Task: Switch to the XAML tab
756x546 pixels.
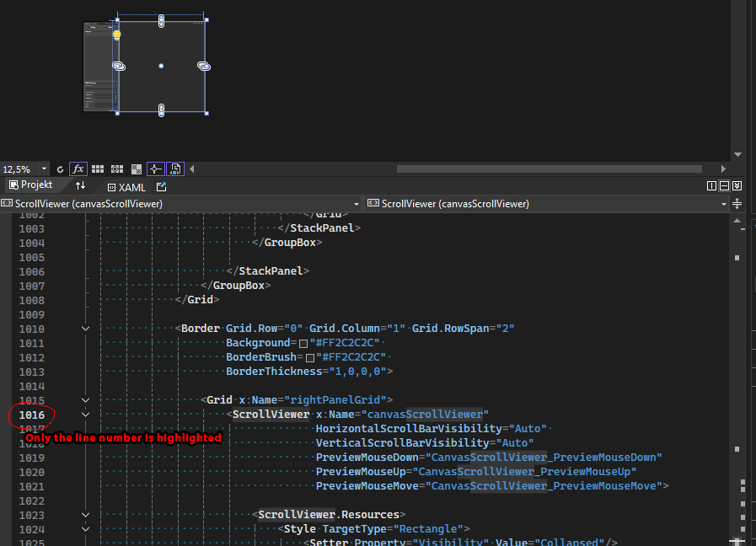Action: pos(126,187)
